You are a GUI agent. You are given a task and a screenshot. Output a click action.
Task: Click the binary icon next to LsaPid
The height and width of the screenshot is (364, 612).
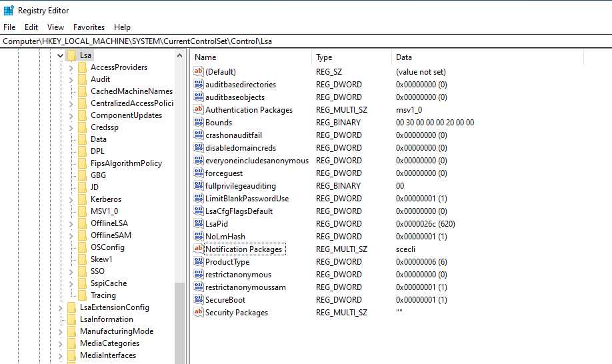(x=198, y=224)
